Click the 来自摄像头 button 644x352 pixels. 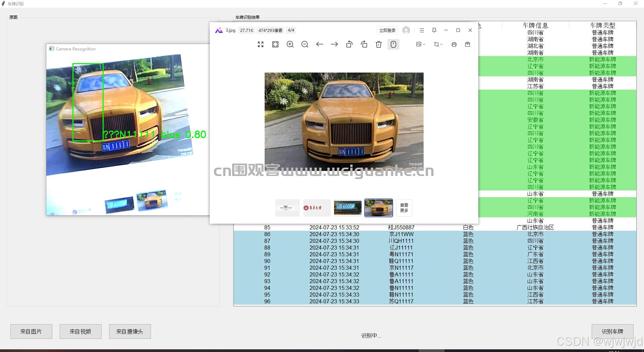pos(130,332)
